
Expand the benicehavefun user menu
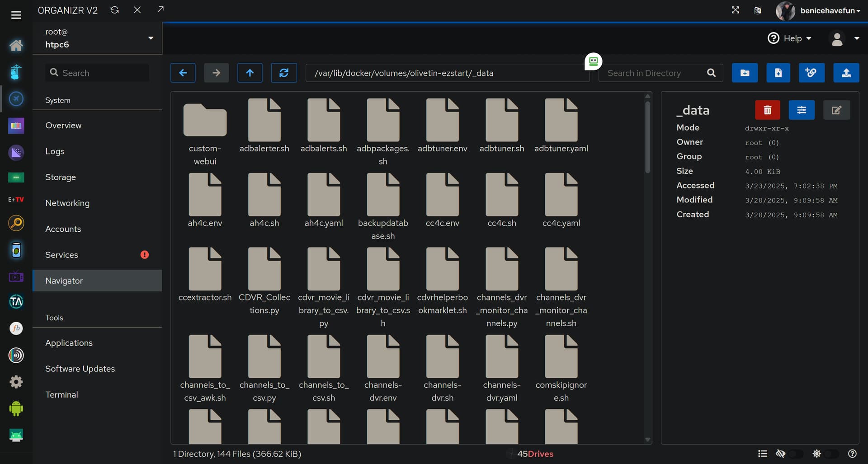tap(829, 10)
